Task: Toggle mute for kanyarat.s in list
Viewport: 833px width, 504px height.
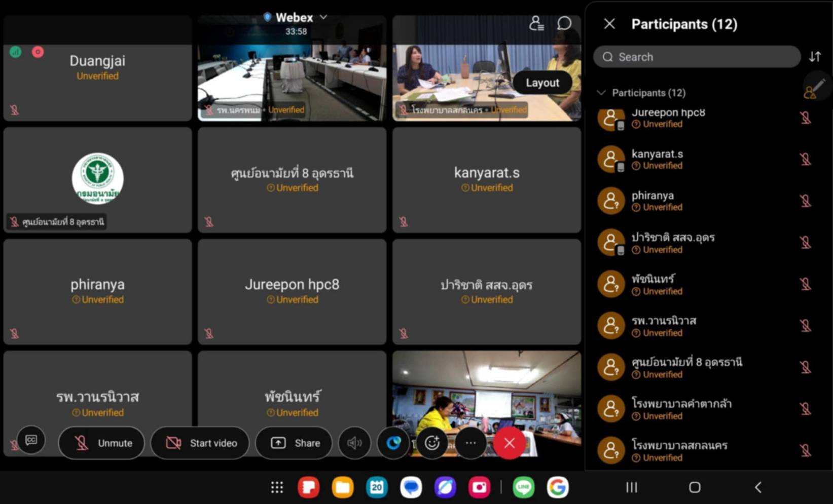Action: point(805,160)
